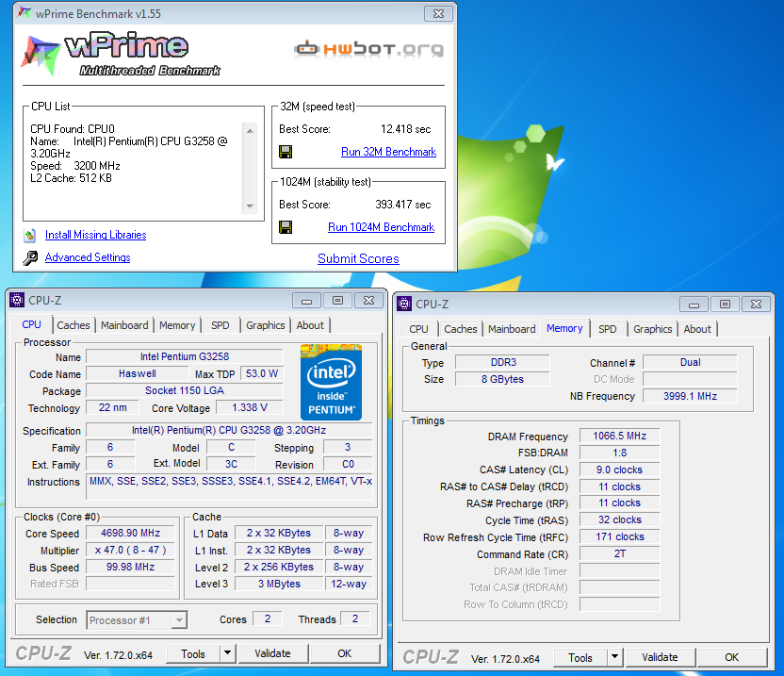Open Memory tab in left CPU-Z
Image resolution: width=784 pixels, height=676 pixels.
pyautogui.click(x=177, y=325)
